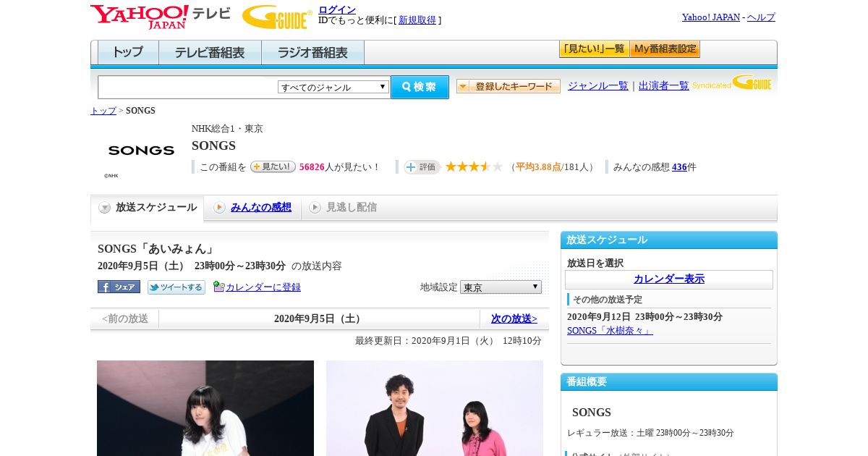Image resolution: width=868 pixels, height=456 pixels.
Task: Click 番組概要 panel header
Action: coord(669,382)
